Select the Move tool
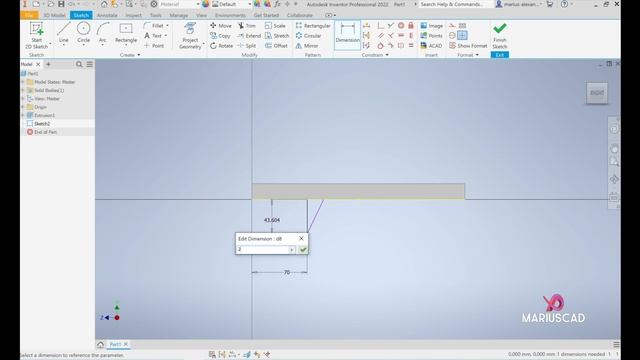 coord(221,26)
